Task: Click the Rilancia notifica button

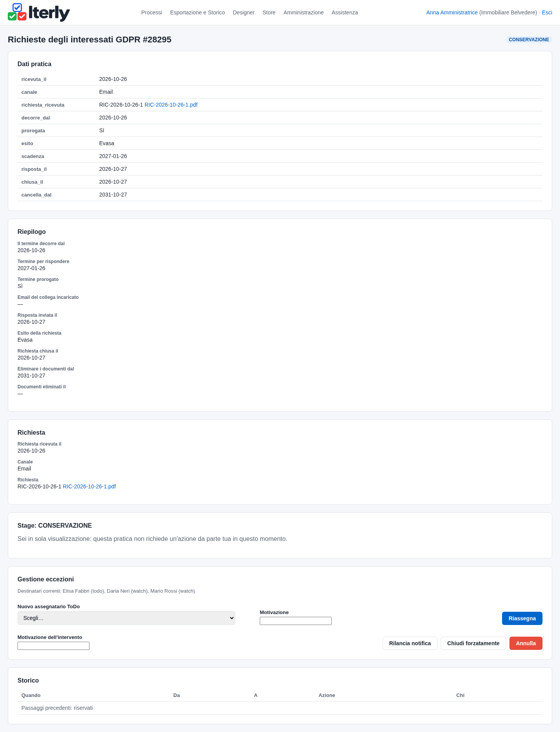Action: click(410, 643)
